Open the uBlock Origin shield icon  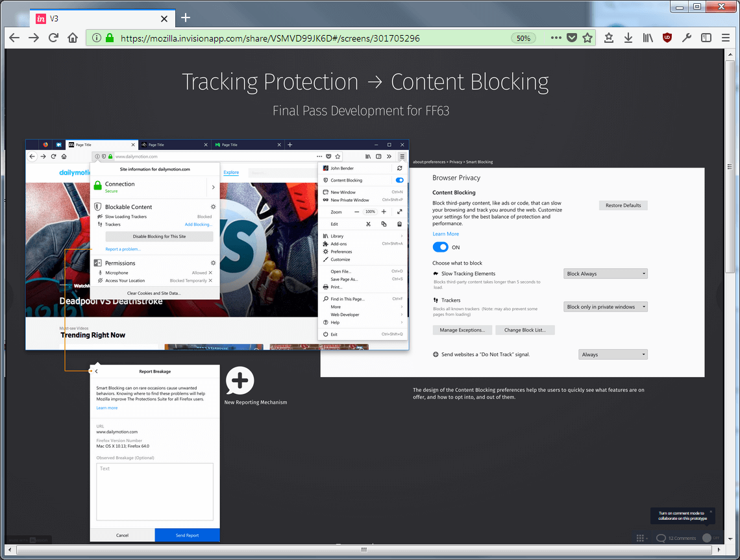click(x=667, y=38)
